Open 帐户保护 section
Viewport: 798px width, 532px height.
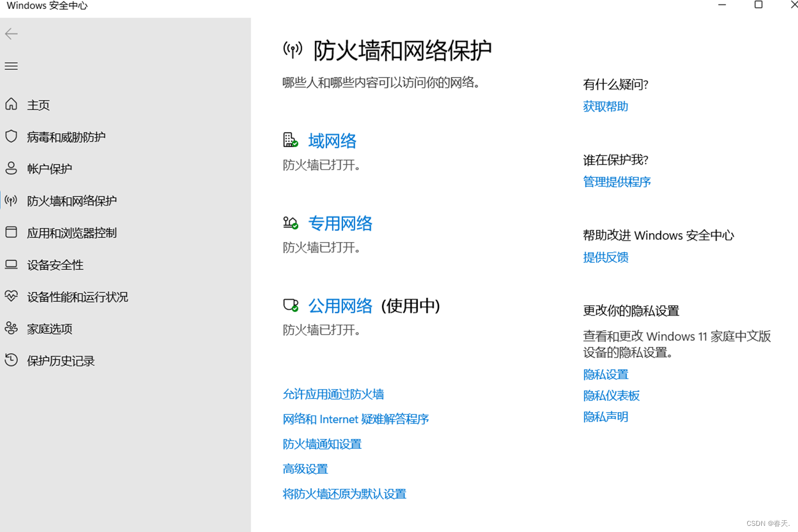[x=50, y=169]
